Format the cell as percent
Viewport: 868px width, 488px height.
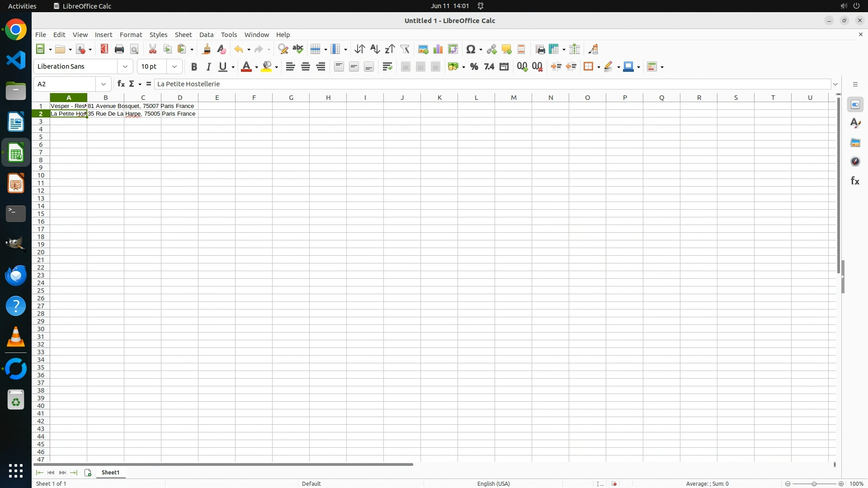pyautogui.click(x=474, y=67)
